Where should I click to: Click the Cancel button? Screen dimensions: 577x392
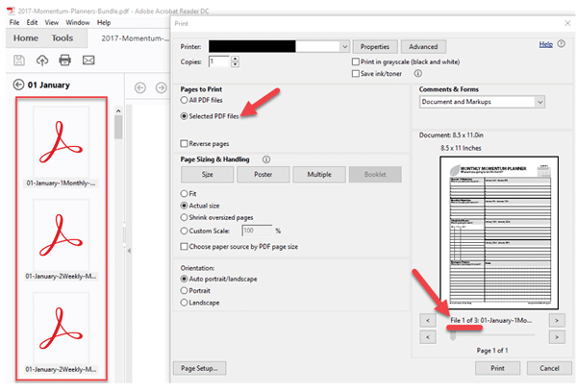pos(549,368)
